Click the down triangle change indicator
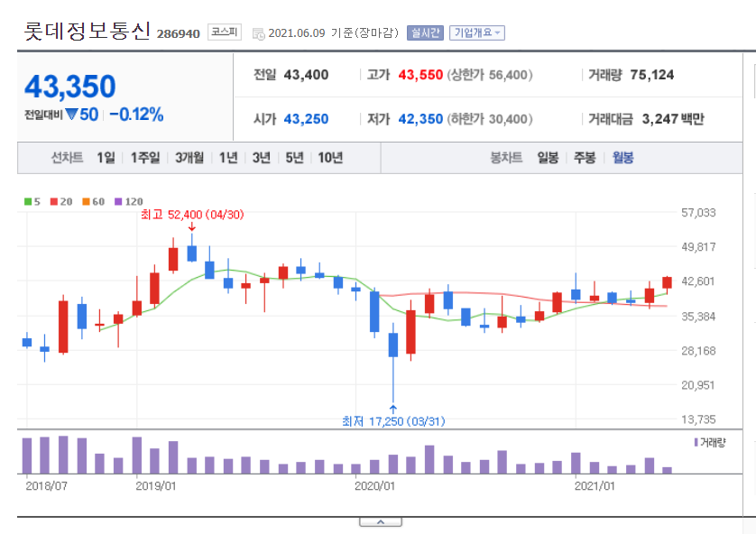The image size is (756, 534). coord(71,115)
